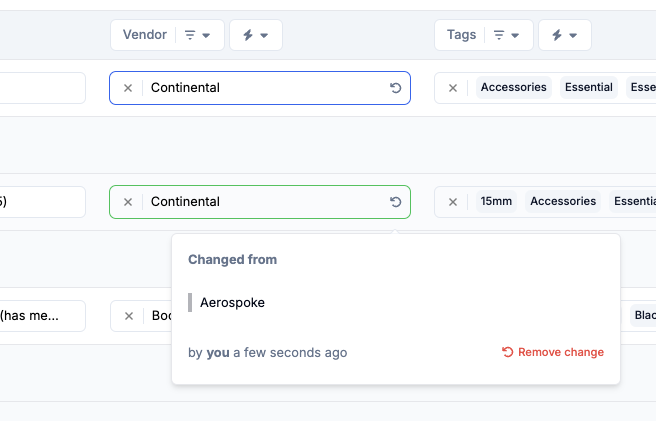Clear the vendor in the blue-bordered Continental field
This screenshot has width=656, height=421.
pos(127,88)
